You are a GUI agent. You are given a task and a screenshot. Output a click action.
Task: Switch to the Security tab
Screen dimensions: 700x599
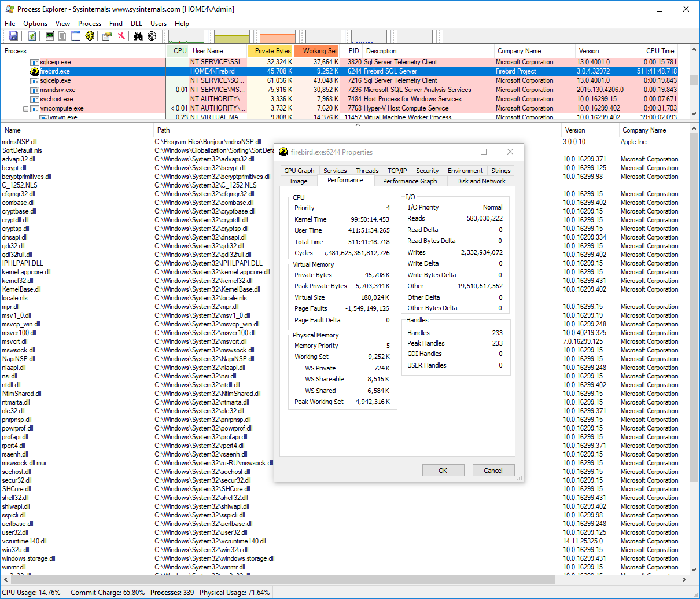point(427,171)
